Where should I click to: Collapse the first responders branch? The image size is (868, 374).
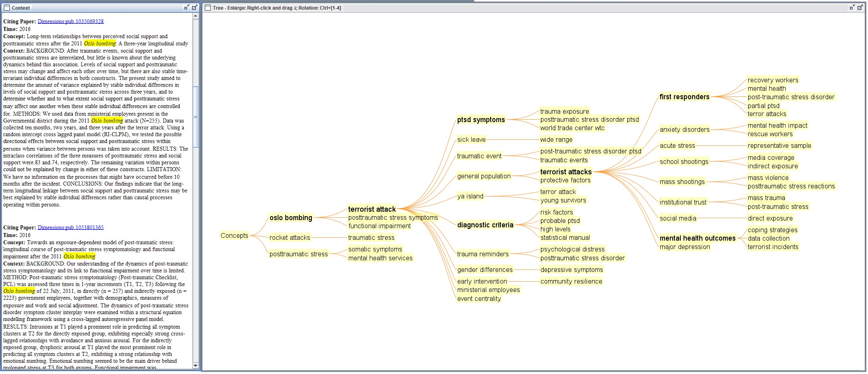click(684, 97)
